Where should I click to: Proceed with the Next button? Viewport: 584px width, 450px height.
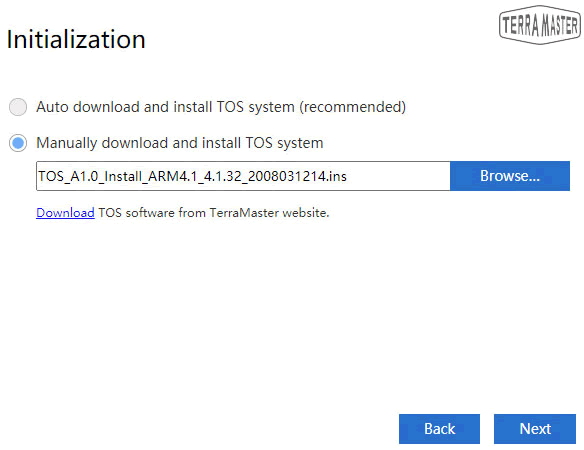[535, 429]
